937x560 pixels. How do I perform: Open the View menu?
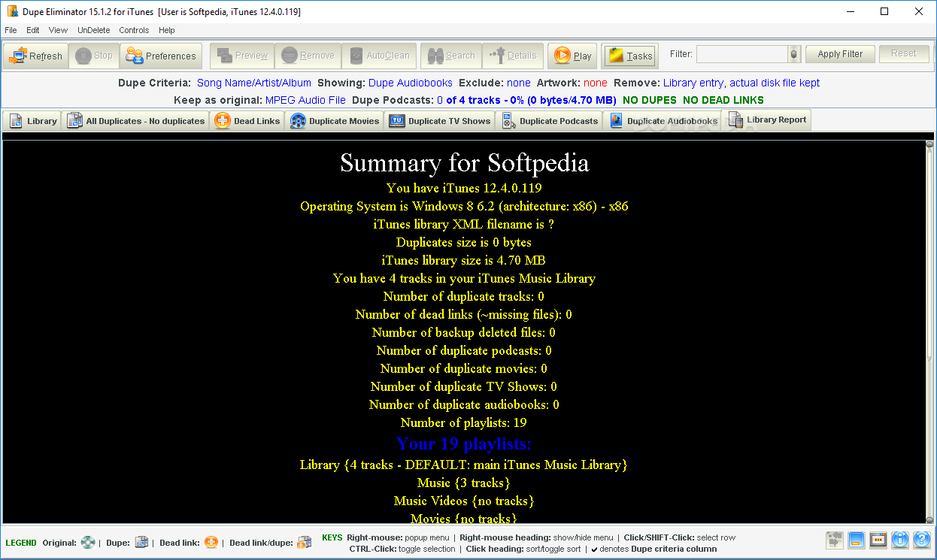58,30
